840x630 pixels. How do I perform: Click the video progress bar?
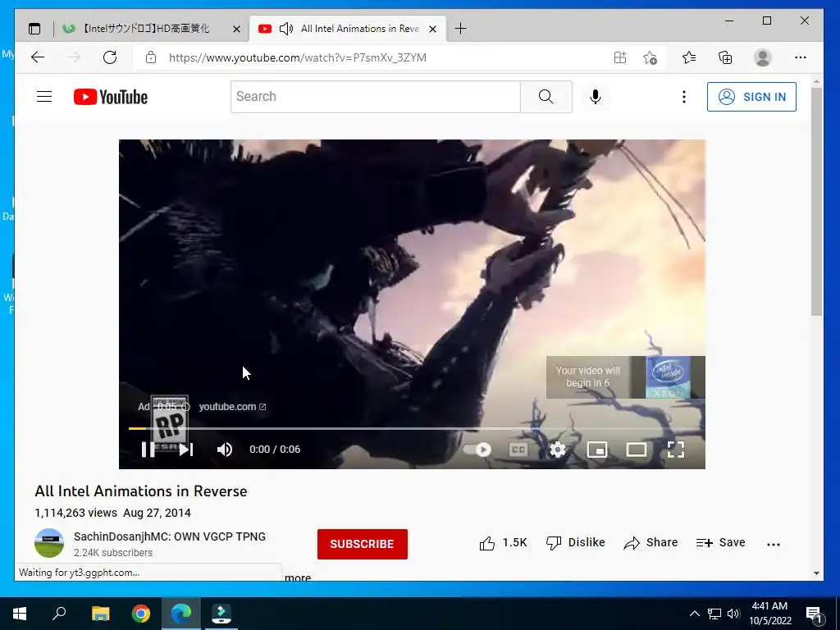[412, 428]
